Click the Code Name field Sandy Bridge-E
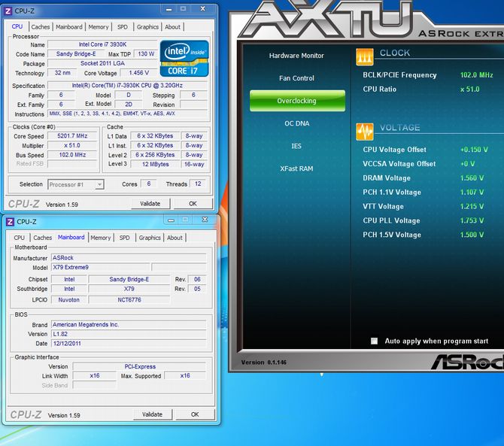The image size is (504, 446). [76, 54]
